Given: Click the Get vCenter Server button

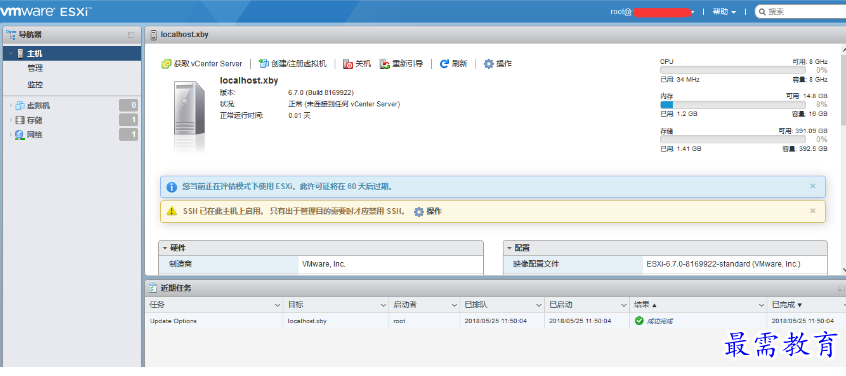Looking at the screenshot, I should [202, 64].
